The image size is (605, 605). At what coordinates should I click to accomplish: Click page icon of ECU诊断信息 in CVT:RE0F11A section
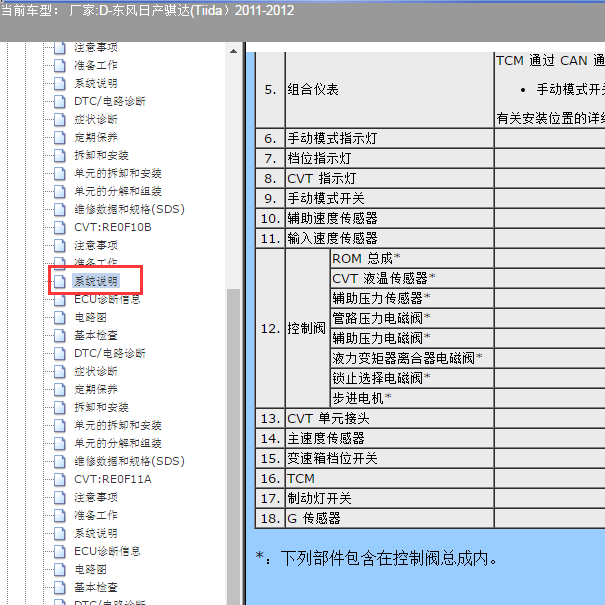point(60,551)
